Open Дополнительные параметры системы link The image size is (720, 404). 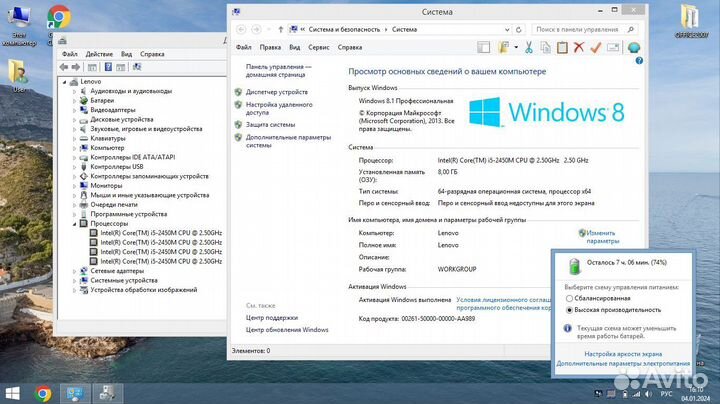(x=288, y=141)
